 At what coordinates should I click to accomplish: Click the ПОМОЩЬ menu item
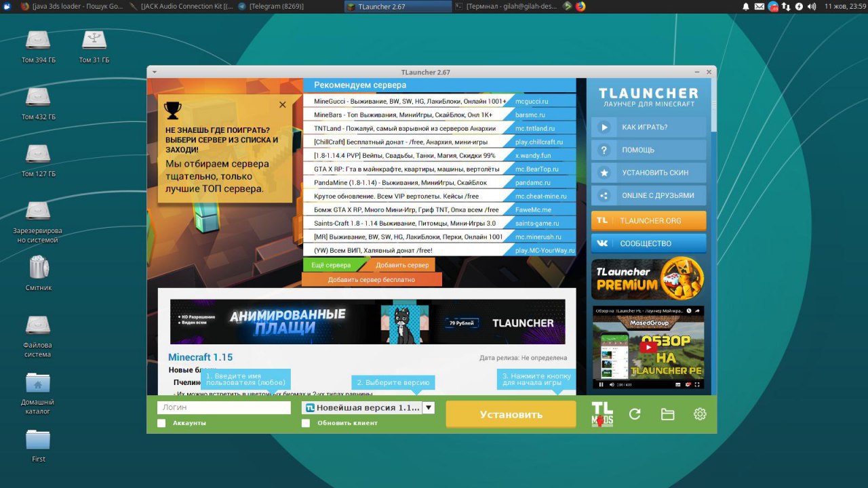[648, 150]
